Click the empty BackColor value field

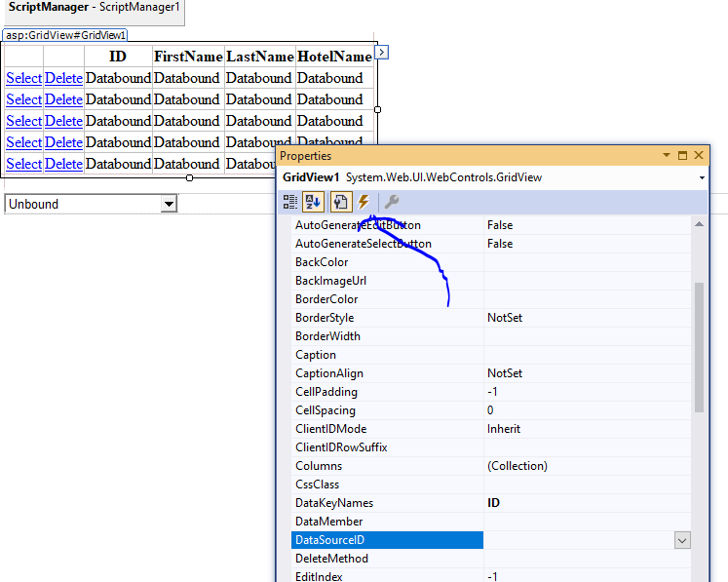[588, 262]
